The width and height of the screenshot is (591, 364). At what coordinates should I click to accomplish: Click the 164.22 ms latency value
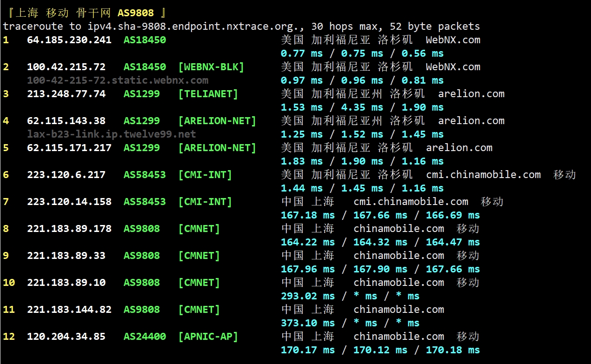(308, 242)
